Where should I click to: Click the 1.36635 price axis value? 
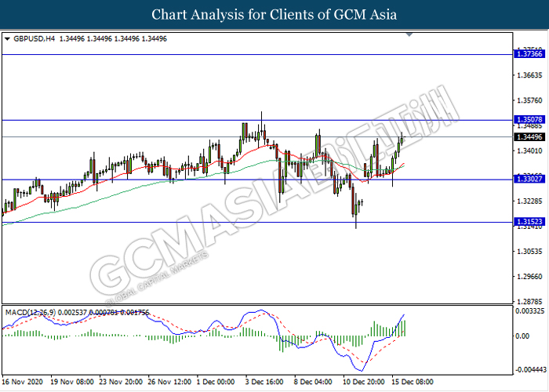click(529, 75)
